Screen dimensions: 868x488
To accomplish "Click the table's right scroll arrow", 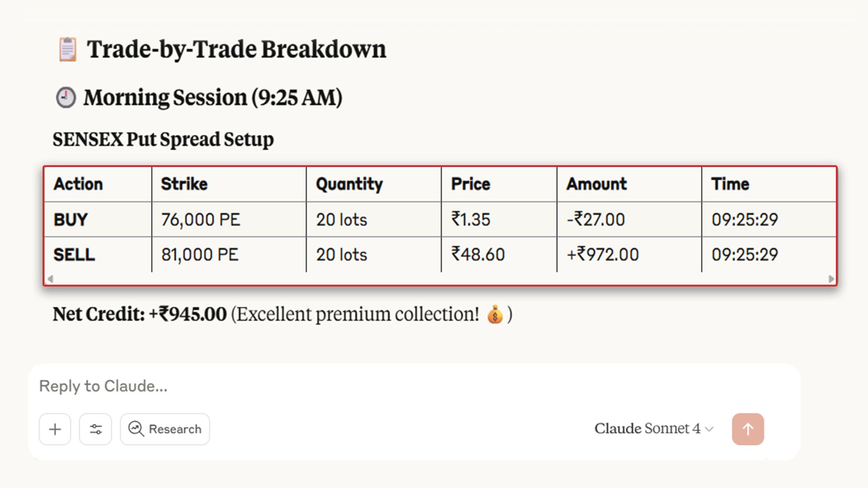I will 831,279.
